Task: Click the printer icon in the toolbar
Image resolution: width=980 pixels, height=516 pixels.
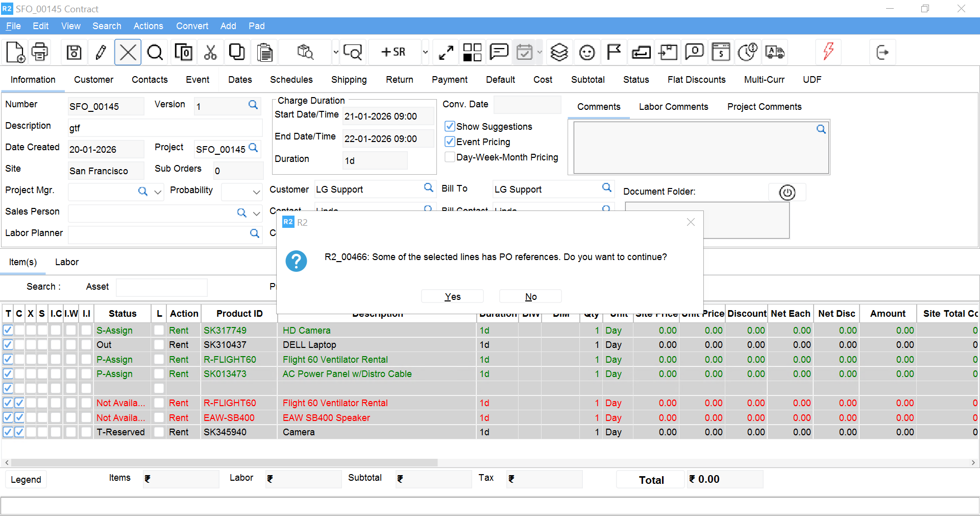Action: click(40, 52)
